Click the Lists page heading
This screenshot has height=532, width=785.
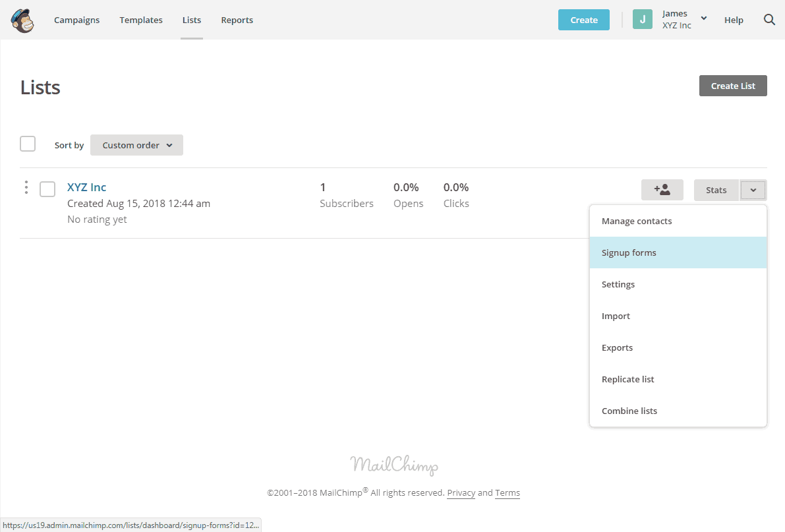point(41,87)
